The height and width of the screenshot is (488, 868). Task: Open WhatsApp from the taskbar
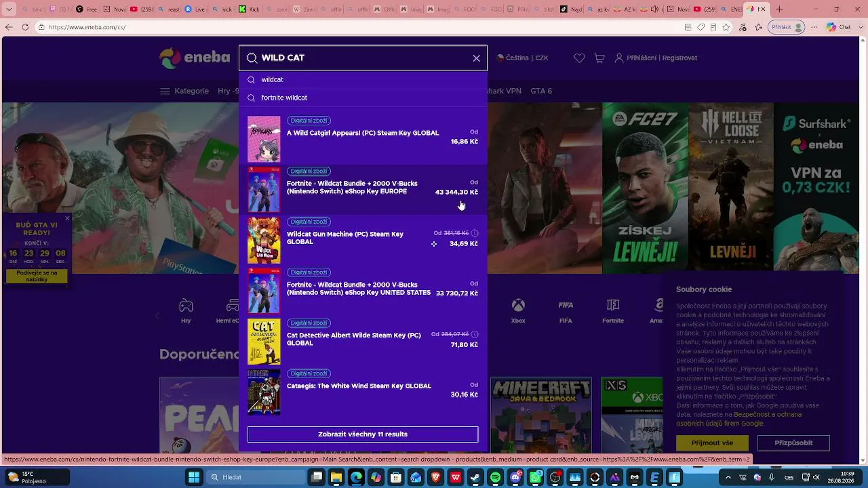click(535, 477)
